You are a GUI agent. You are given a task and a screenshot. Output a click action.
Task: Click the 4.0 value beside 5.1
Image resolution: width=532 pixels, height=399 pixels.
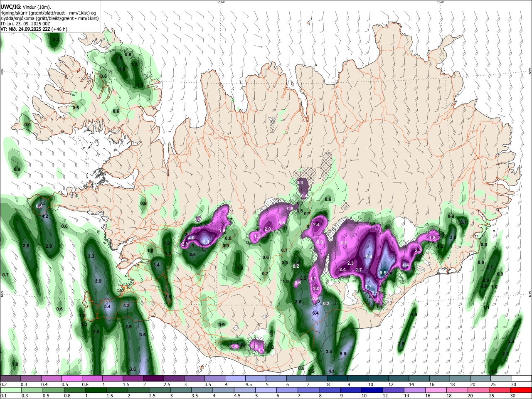[191, 238]
